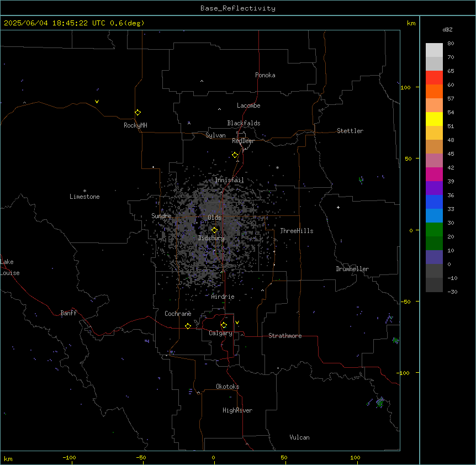Click the Olds label
The image size is (476, 465).
click(x=214, y=218)
